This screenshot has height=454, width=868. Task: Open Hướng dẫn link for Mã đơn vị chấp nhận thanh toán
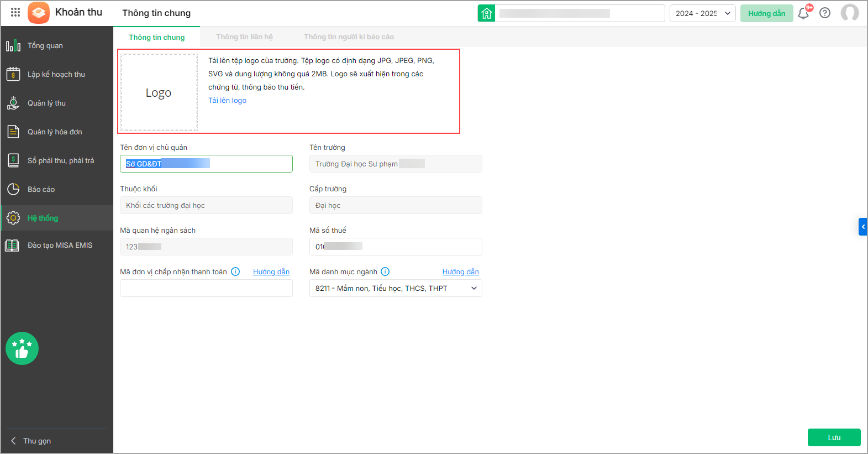[x=271, y=272]
